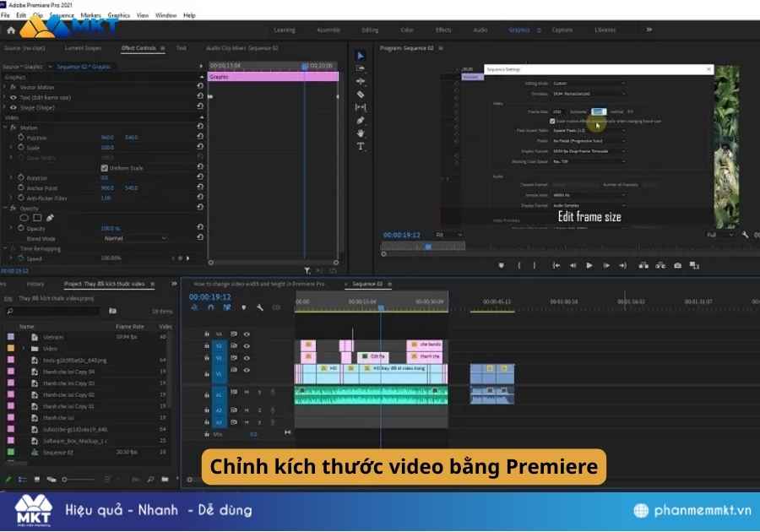Select the Selection tool arrow
The width and height of the screenshot is (760, 532).
tap(360, 56)
